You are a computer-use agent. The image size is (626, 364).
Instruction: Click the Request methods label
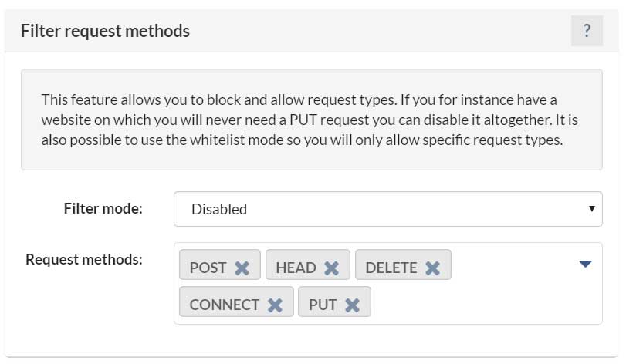tap(84, 260)
